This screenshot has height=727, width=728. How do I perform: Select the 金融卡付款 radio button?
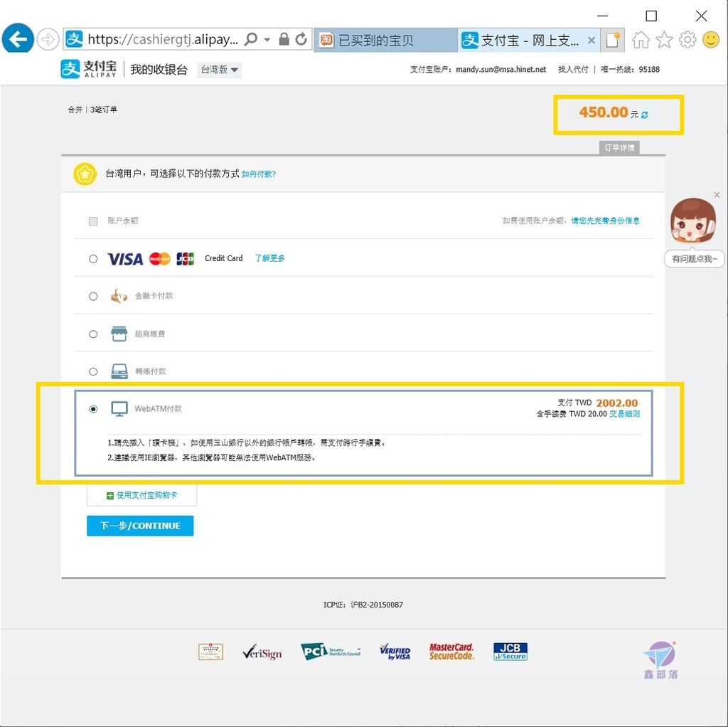pyautogui.click(x=93, y=297)
